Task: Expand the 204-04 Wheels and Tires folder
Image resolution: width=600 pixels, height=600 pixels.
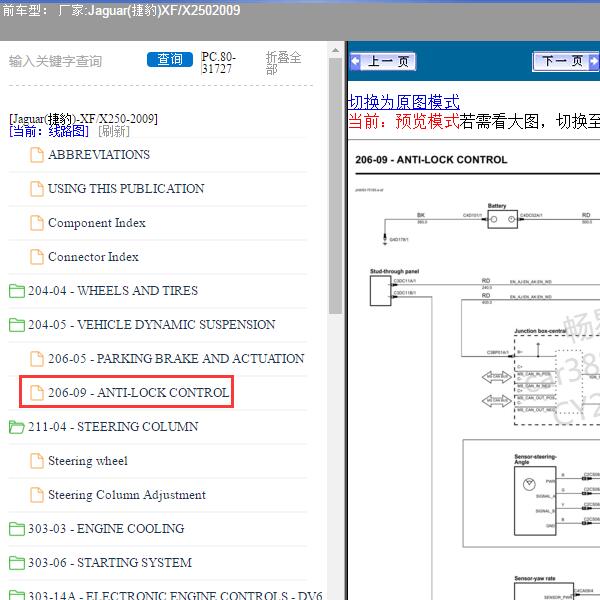Action: tap(16, 291)
